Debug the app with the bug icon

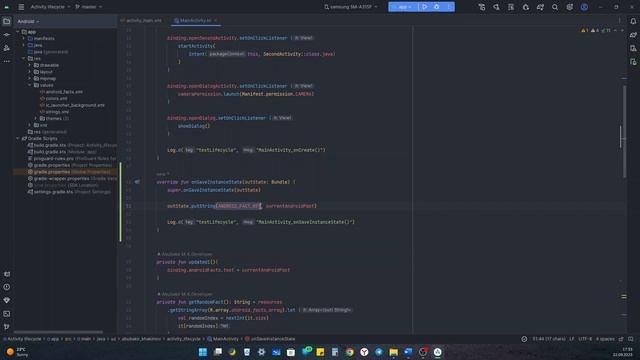pyautogui.click(x=437, y=7)
